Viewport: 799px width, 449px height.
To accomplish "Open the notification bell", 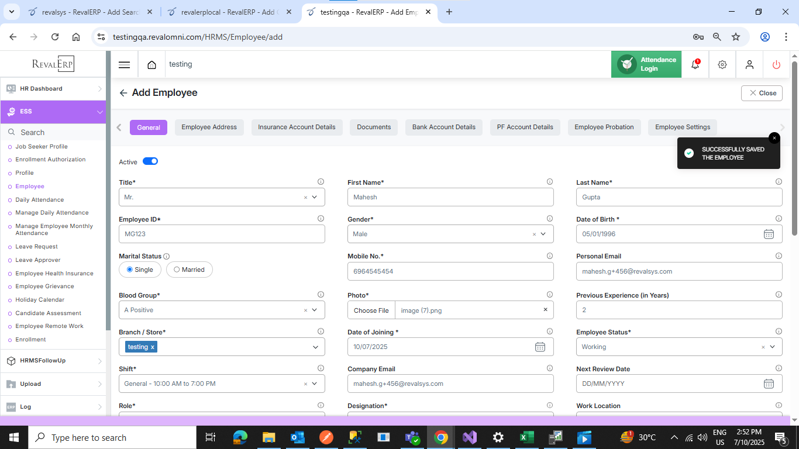I will click(695, 65).
